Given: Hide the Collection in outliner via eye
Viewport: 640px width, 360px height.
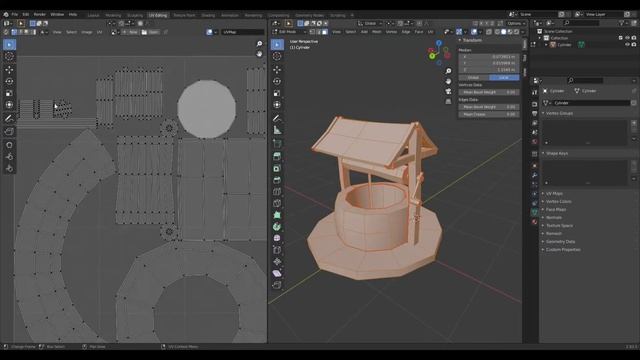Looking at the screenshot, I should (627, 38).
